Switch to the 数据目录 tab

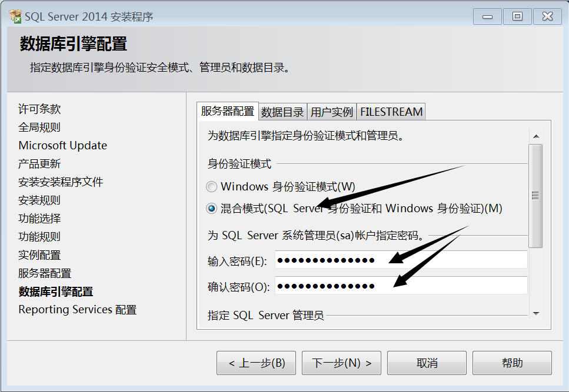(282, 112)
